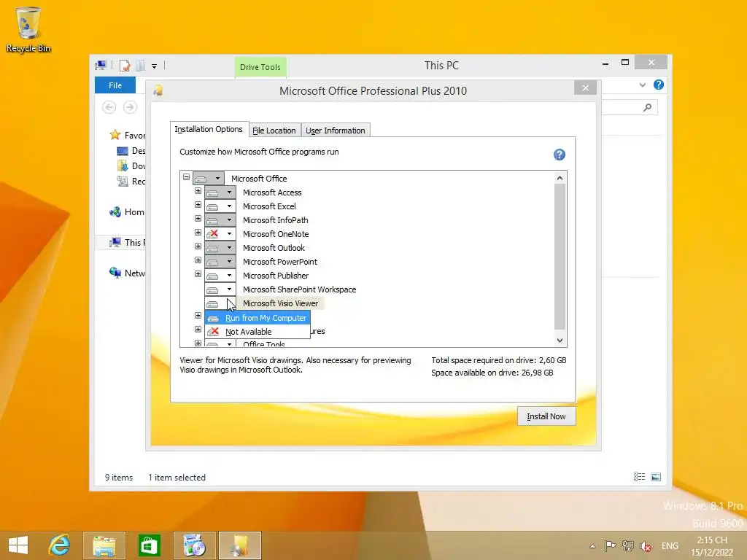Screen dimensions: 747x560
Task: Open the Recycle Bin desktop icon
Action: 28,29
